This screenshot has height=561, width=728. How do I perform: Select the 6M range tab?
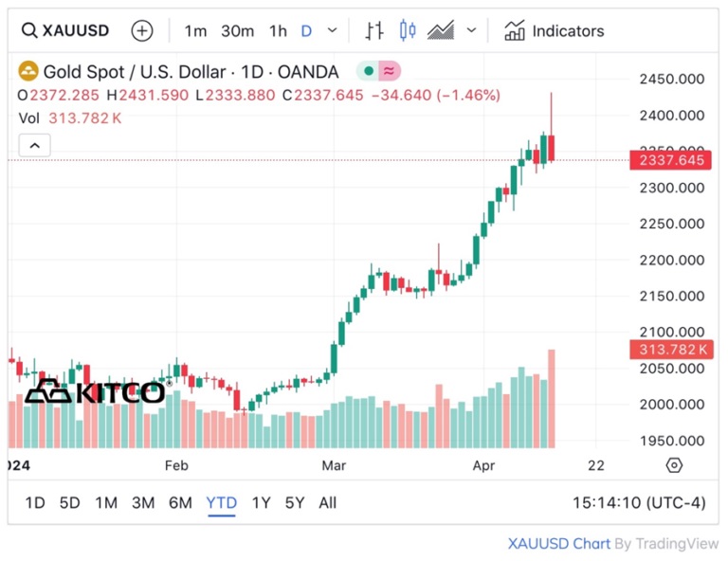click(180, 503)
